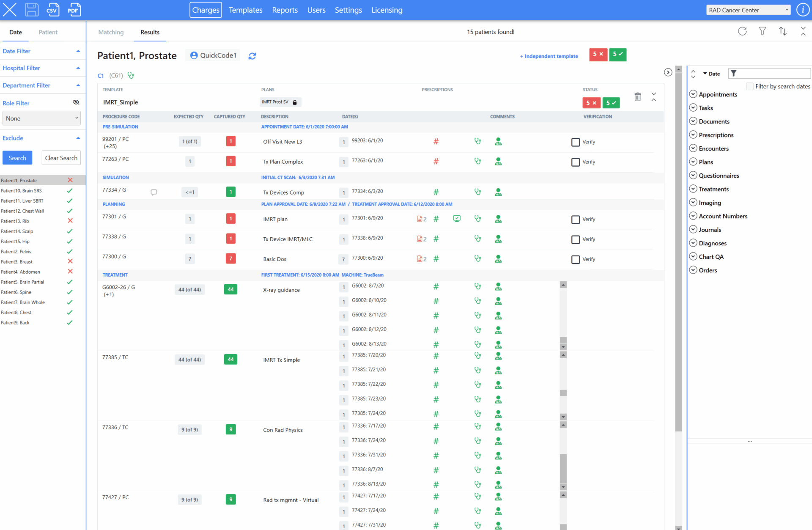This screenshot has height=530, width=812.
Task: Check Verify for Off Visit New L3
Action: [x=576, y=142]
